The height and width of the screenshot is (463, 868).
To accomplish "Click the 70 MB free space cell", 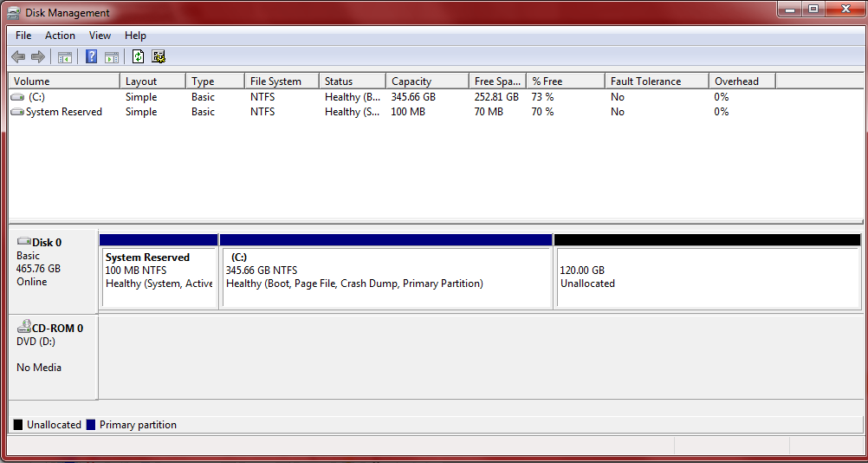I will tap(489, 112).
